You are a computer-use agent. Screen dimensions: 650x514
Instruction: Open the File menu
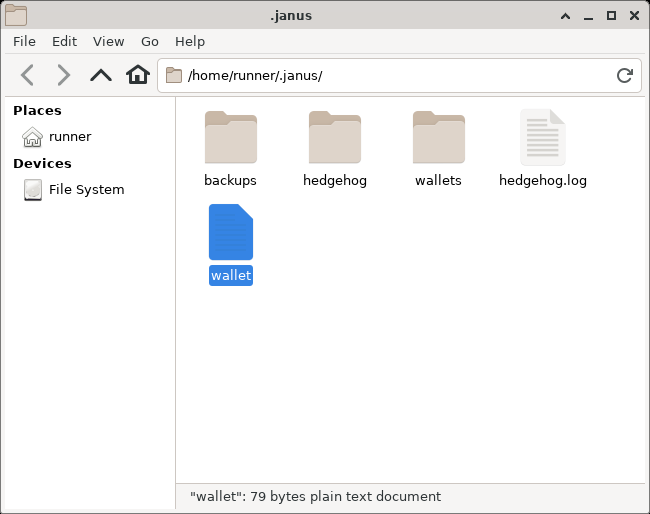24,41
